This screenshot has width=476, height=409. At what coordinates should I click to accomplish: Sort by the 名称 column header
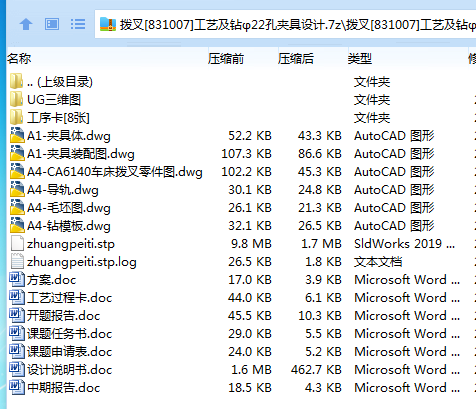pos(19,59)
